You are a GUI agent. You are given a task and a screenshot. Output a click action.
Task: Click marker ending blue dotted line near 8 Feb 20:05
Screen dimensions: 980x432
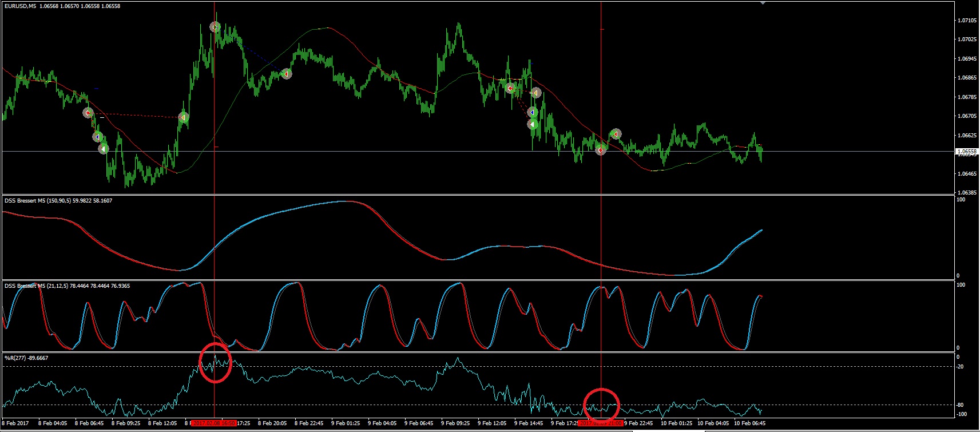point(287,73)
